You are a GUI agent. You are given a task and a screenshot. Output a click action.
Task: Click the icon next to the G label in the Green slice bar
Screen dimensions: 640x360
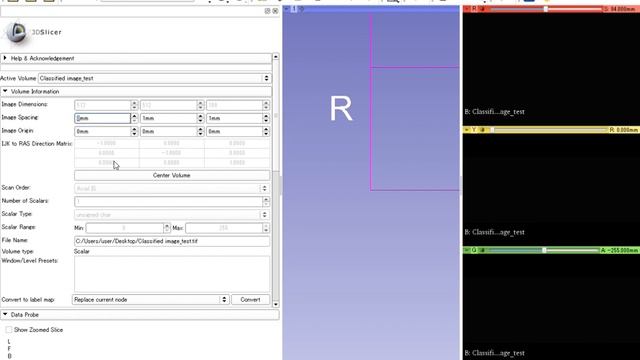click(482, 250)
